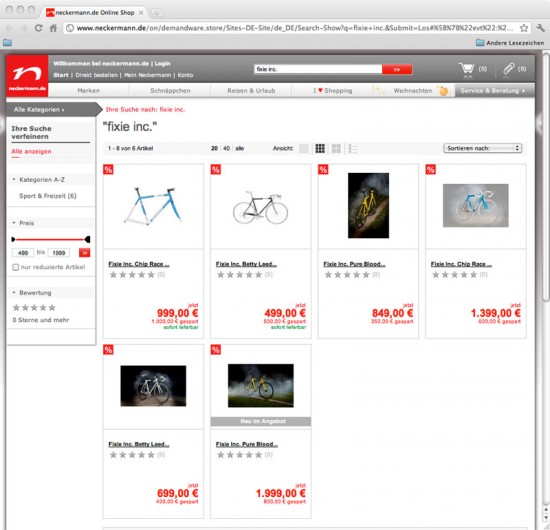Click maximum price field 1999
Viewport: 550px width, 530px height.
pyautogui.click(x=59, y=253)
